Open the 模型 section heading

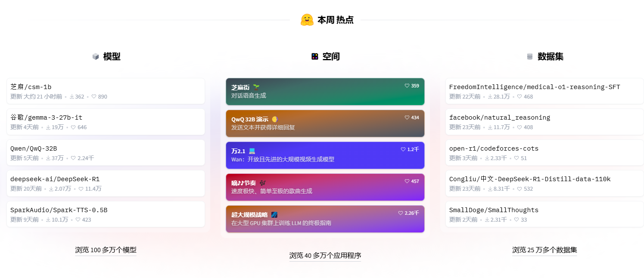112,56
